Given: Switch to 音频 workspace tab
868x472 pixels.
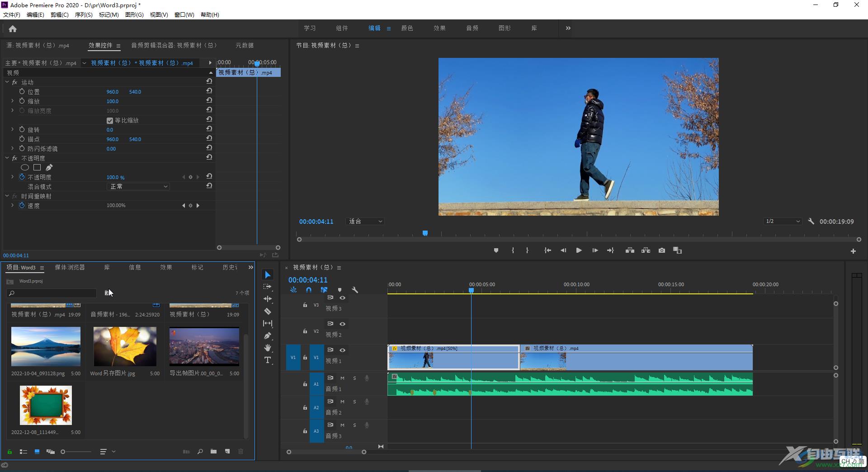Looking at the screenshot, I should [472, 28].
